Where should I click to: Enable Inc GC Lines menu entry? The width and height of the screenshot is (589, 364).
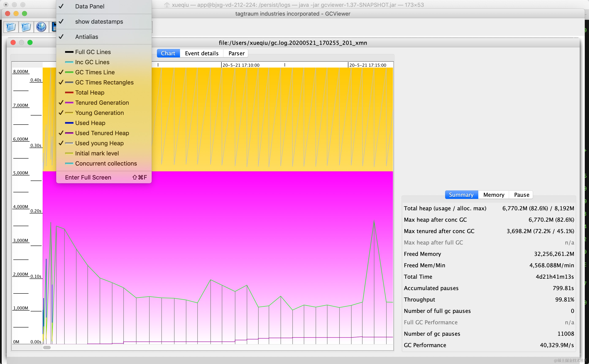[92, 62]
